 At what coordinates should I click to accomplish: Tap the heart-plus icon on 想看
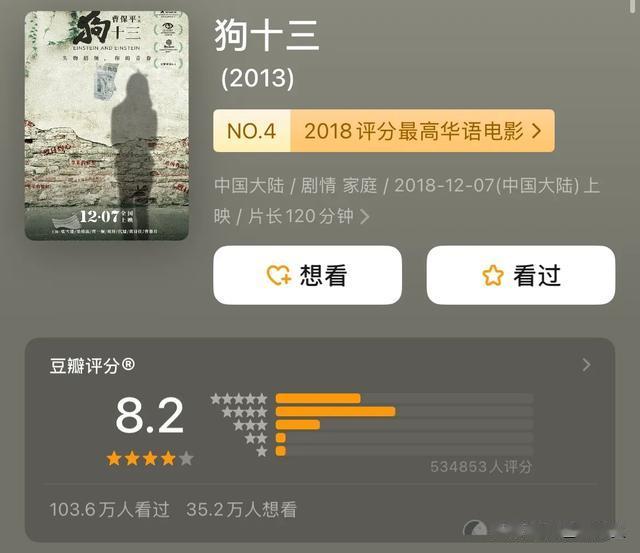coord(279,275)
